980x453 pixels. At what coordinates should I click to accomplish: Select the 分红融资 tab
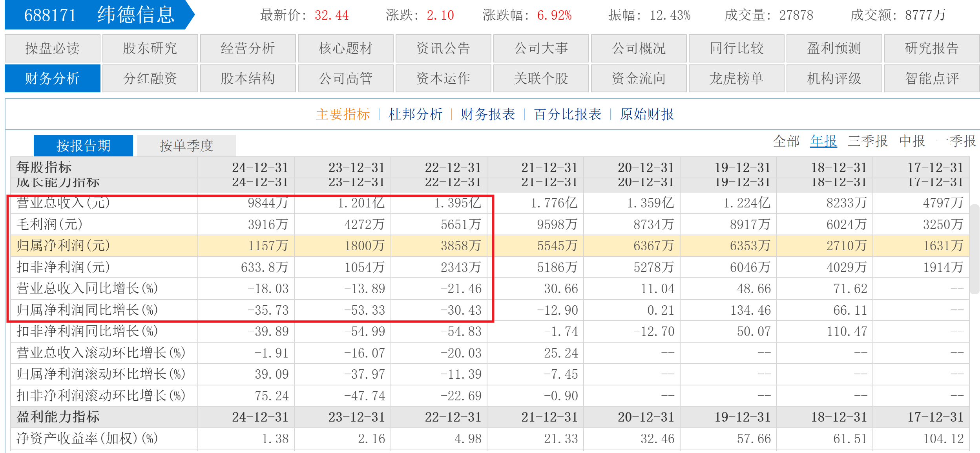(x=150, y=78)
